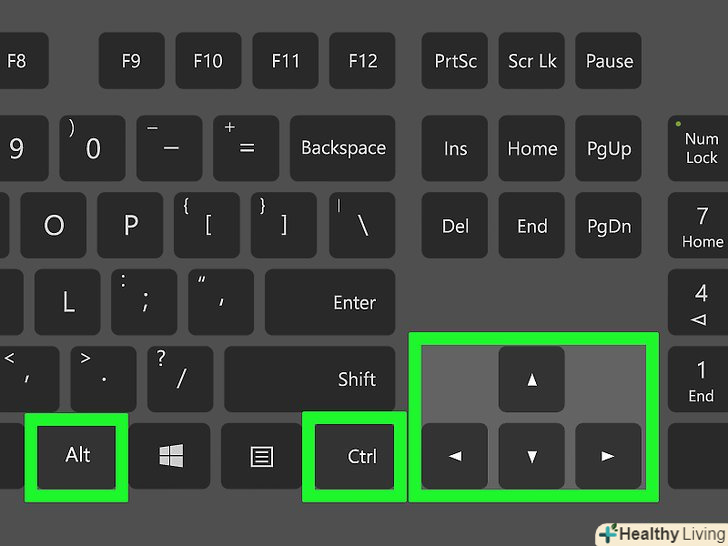This screenshot has width=728, height=546.
Task: Click the PrtSc key
Action: pos(455,60)
